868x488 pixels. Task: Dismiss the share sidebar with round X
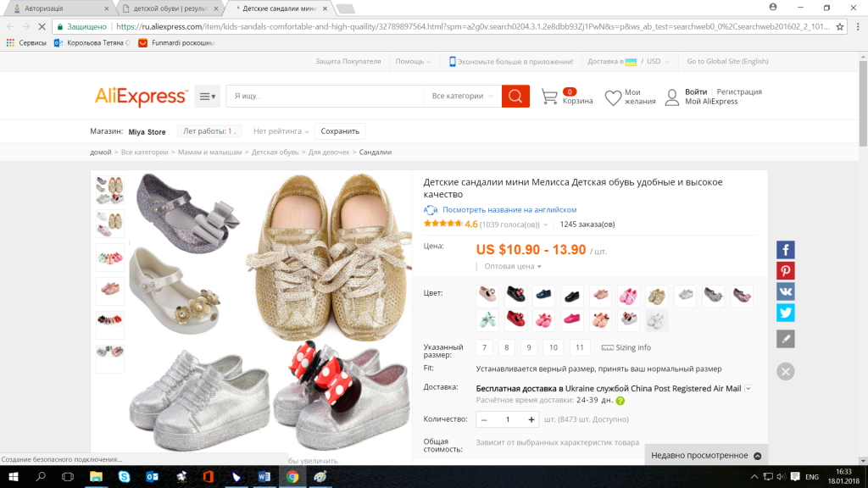point(785,371)
